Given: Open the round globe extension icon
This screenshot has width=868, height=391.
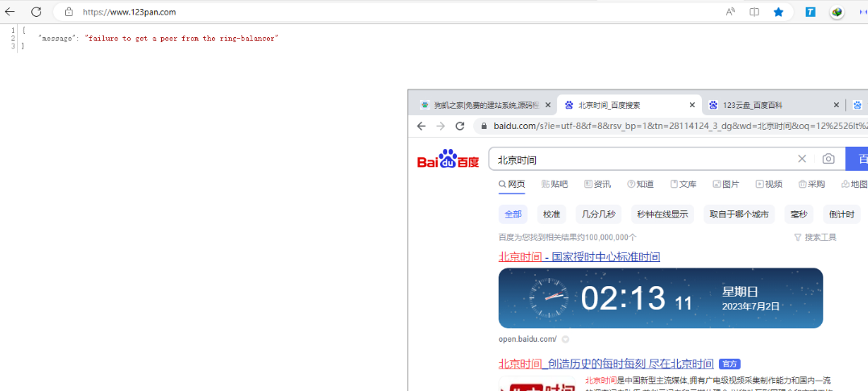Looking at the screenshot, I should 837,11.
